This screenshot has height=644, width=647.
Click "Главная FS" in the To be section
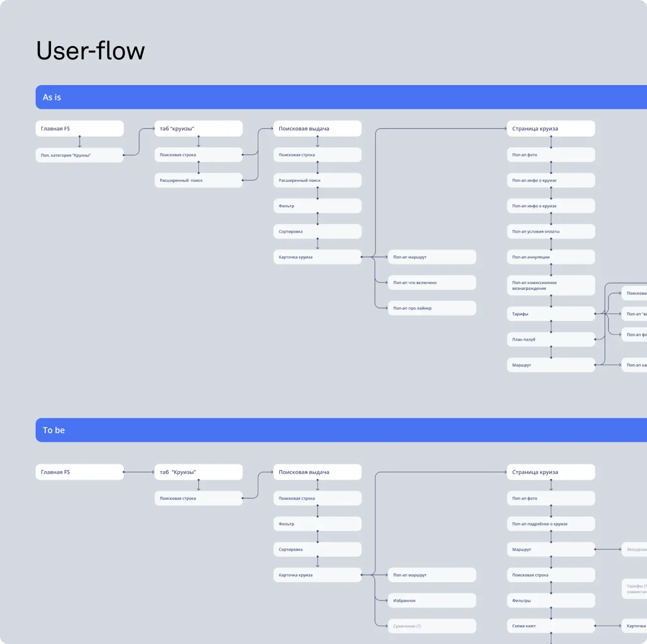79,472
